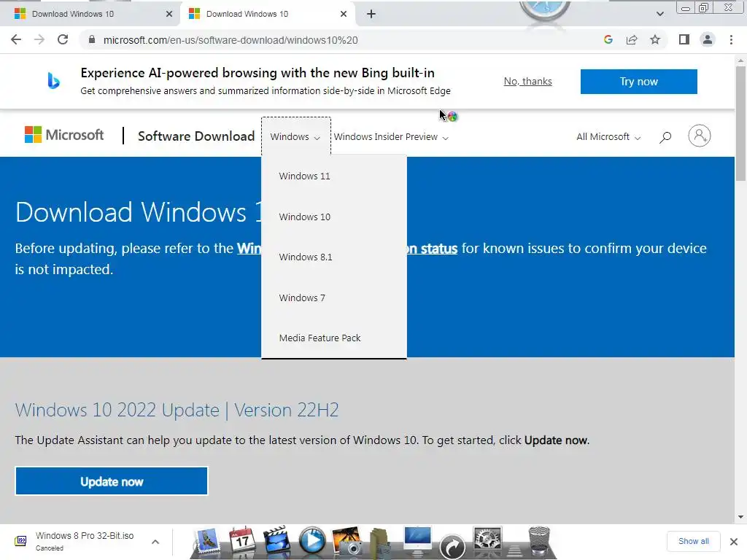Bookmark this page with the star icon
Viewport: 747px width, 560px height.
655,39
